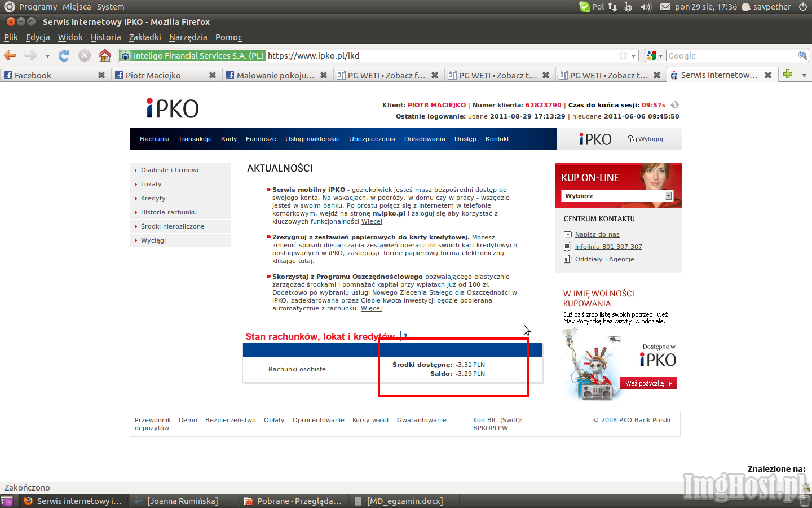Click the tutaj link in credit card news
The image size is (812, 508).
pyautogui.click(x=306, y=261)
